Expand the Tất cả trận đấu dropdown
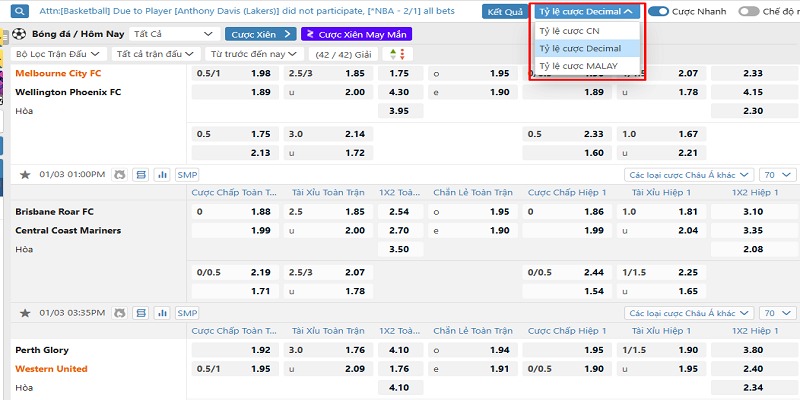Image resolution: width=800 pixels, height=400 pixels. pos(155,54)
